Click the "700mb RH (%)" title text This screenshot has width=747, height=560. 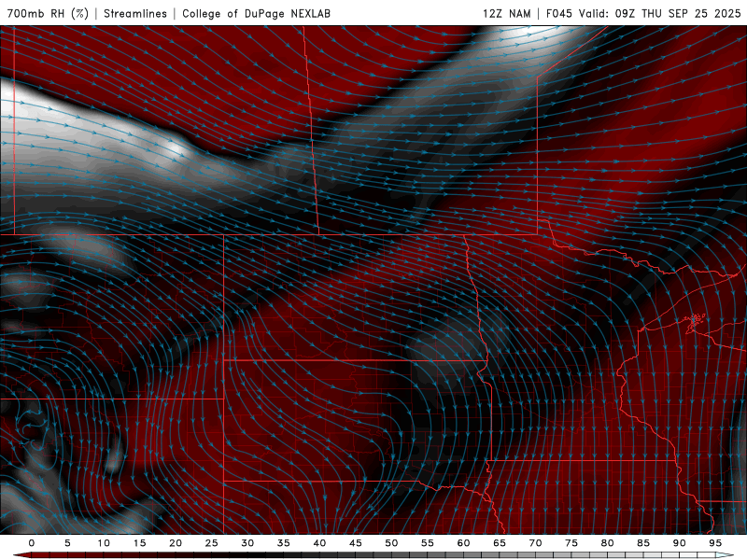(49, 14)
